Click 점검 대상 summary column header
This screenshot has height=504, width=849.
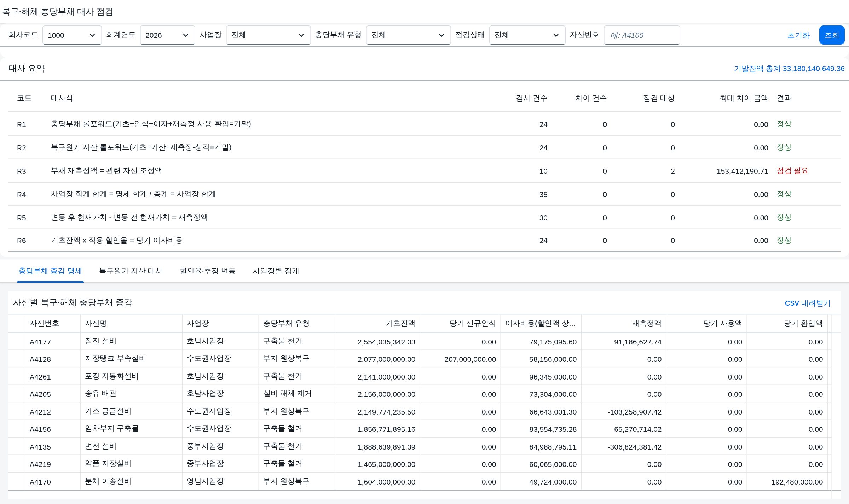coord(659,98)
